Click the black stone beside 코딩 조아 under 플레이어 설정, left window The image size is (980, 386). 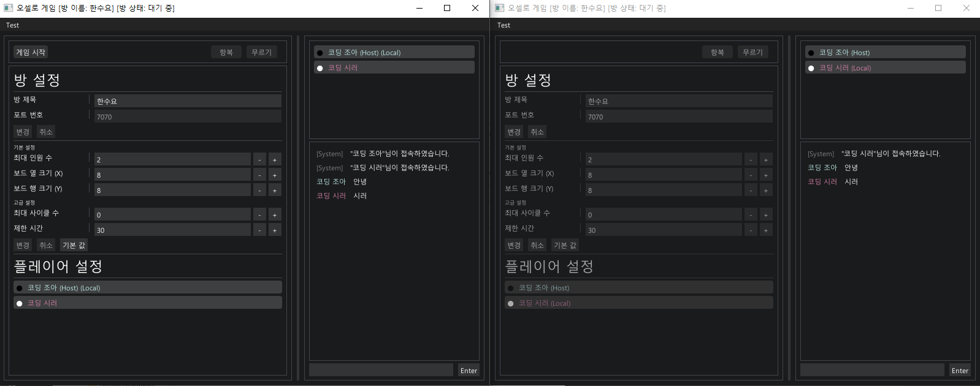[20, 288]
